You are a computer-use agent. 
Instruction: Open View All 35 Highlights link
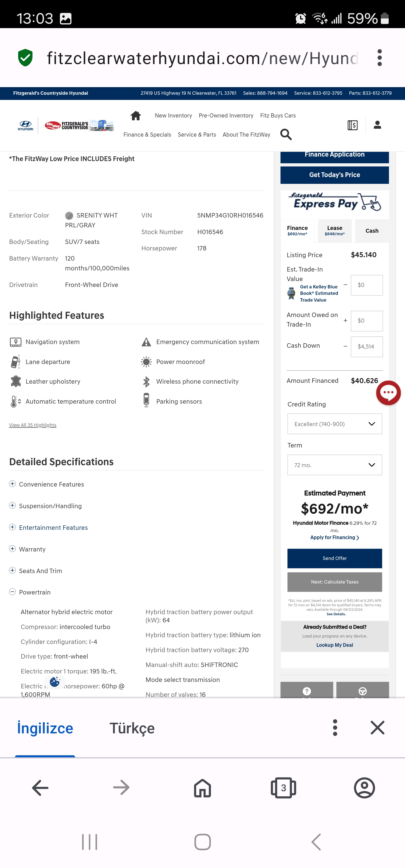point(33,425)
